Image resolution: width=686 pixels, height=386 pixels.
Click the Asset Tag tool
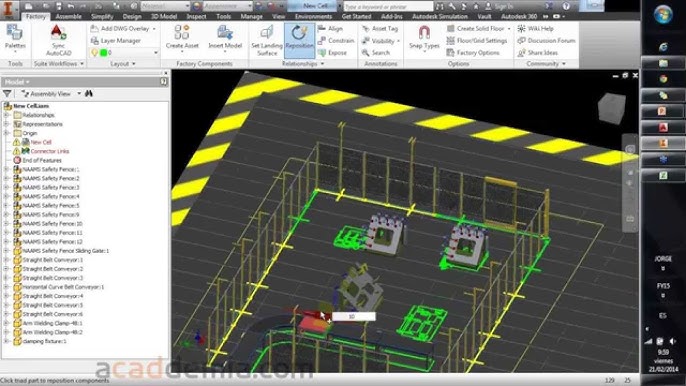point(380,28)
